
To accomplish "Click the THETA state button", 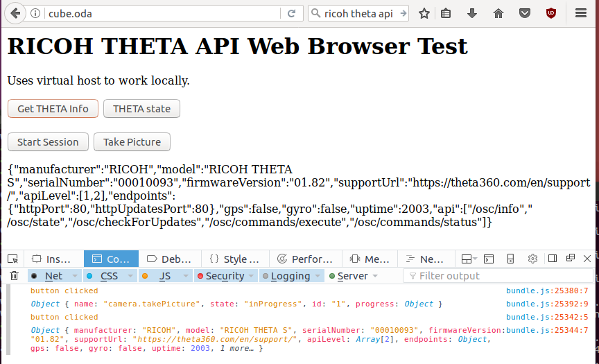I will (141, 109).
